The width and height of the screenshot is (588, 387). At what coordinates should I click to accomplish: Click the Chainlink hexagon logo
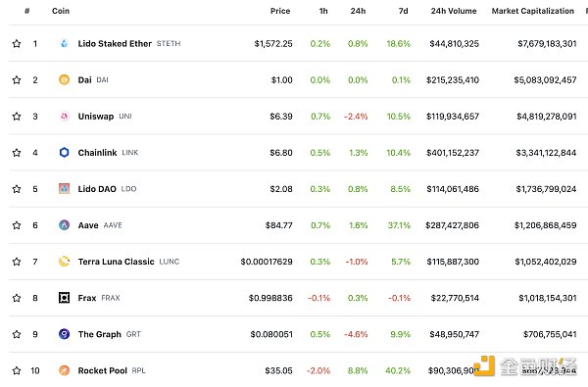(64, 153)
